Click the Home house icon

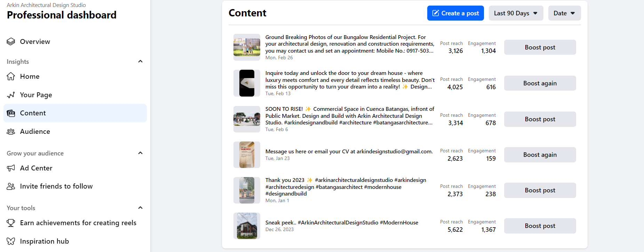pyautogui.click(x=11, y=76)
